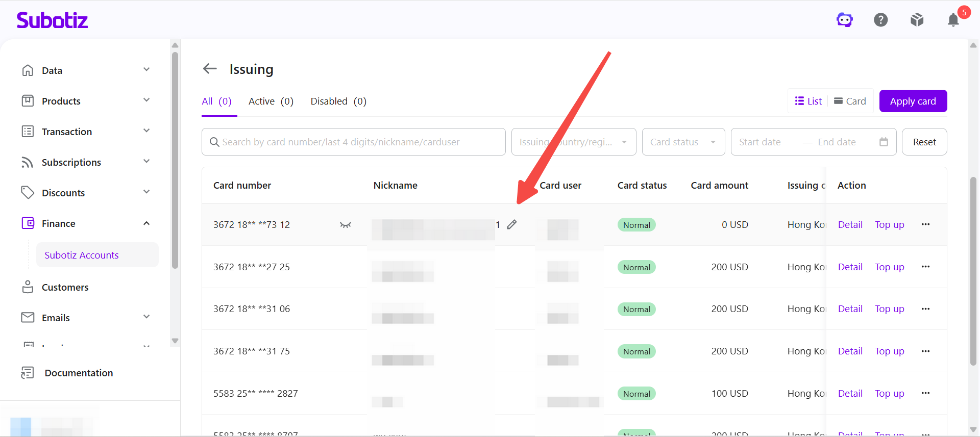The height and width of the screenshot is (437, 980).
Task: Top up card ending 73 12
Action: pos(890,224)
